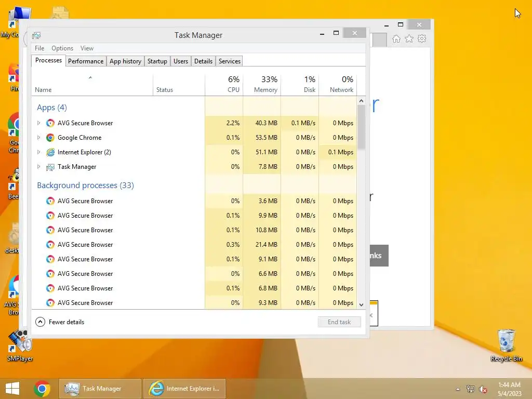The height and width of the screenshot is (399, 532).
Task: Click the 0.1 Mbps network value for Internet Explorer
Action: click(x=341, y=152)
